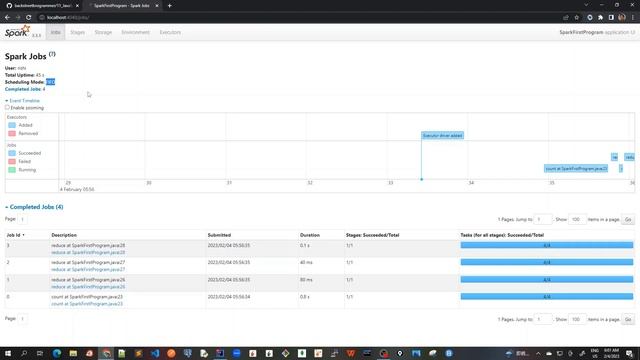Screen dimensions: 640x360
Task: Click Stages: Succeeded/Total column header
Action: (x=372, y=235)
